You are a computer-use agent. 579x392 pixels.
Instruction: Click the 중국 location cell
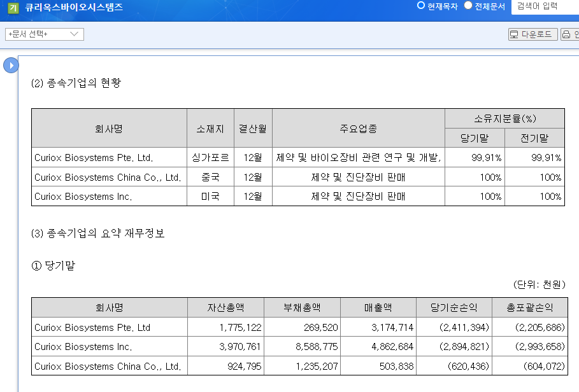coord(210,178)
